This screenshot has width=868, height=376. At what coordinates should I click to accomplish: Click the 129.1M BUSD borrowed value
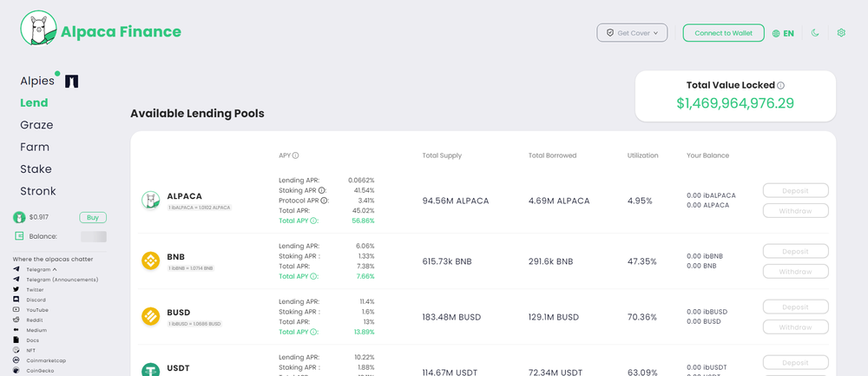[x=554, y=317]
